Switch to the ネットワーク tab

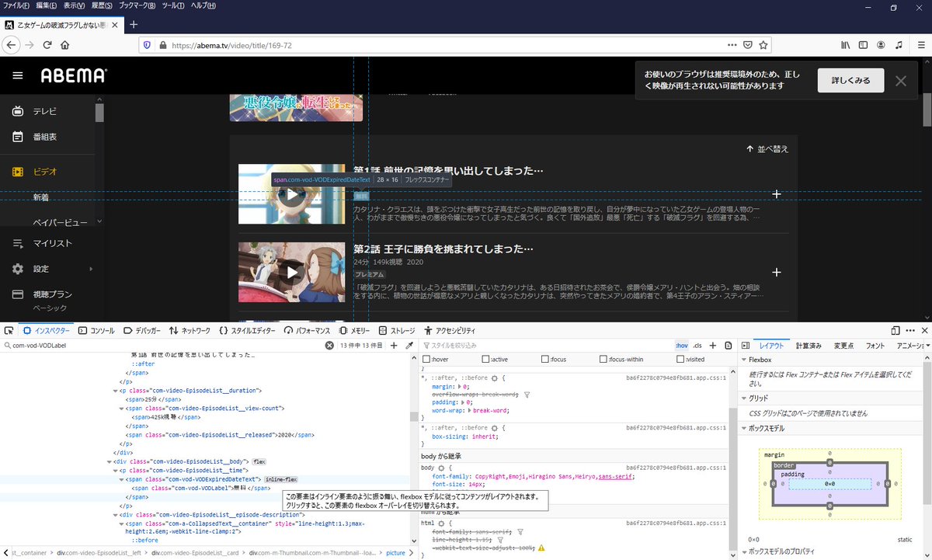click(190, 330)
